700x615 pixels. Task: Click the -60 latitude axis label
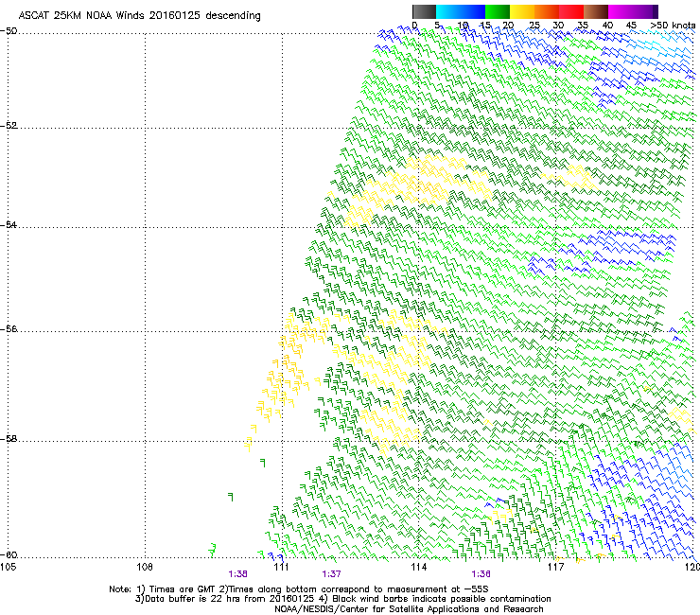(x=9, y=555)
